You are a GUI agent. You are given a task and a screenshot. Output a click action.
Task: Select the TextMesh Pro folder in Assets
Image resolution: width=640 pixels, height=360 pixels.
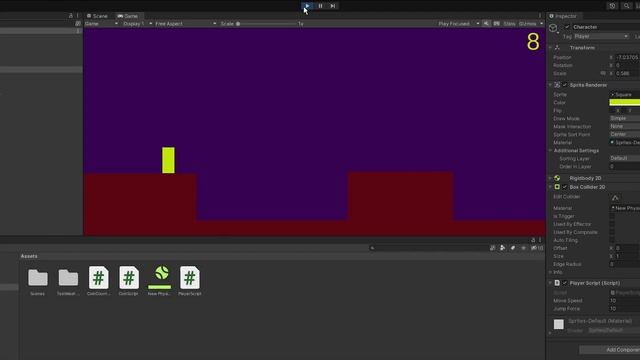68,281
